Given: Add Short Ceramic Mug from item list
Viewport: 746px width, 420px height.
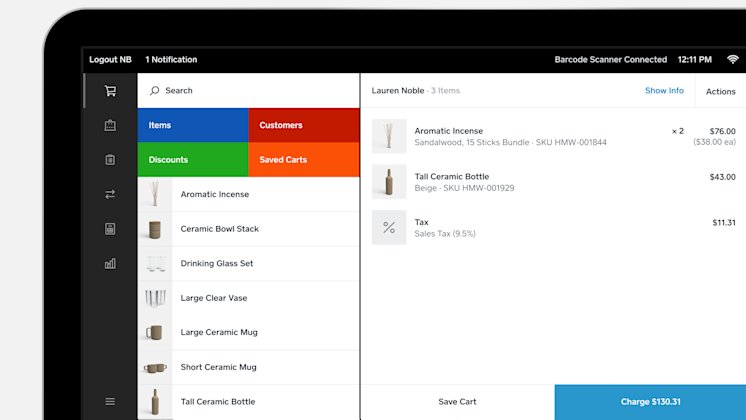Looking at the screenshot, I should tap(248, 367).
